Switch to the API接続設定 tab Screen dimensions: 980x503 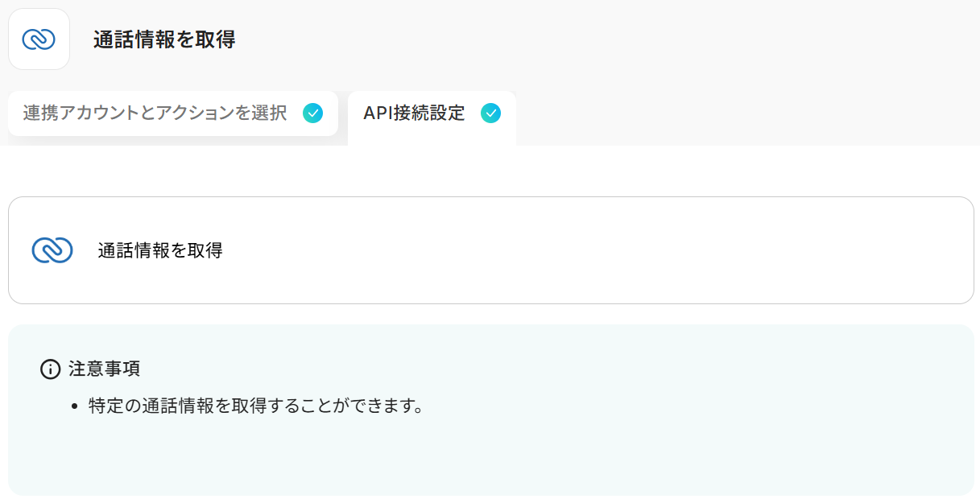pyautogui.click(x=414, y=113)
